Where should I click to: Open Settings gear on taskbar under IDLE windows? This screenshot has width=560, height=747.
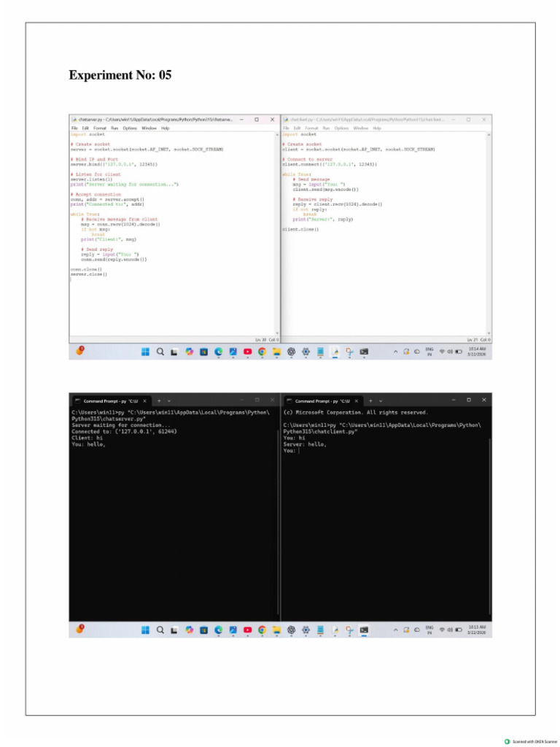pos(306,352)
